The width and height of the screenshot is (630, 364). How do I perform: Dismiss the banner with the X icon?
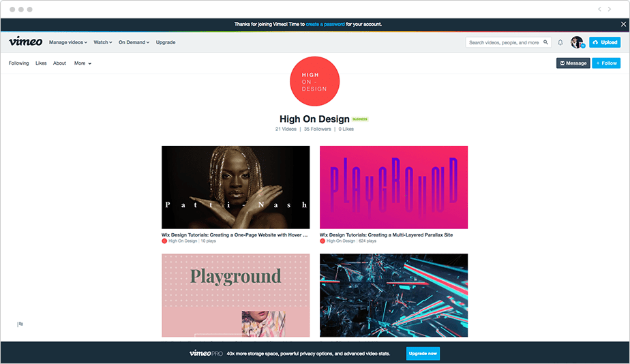(623, 24)
